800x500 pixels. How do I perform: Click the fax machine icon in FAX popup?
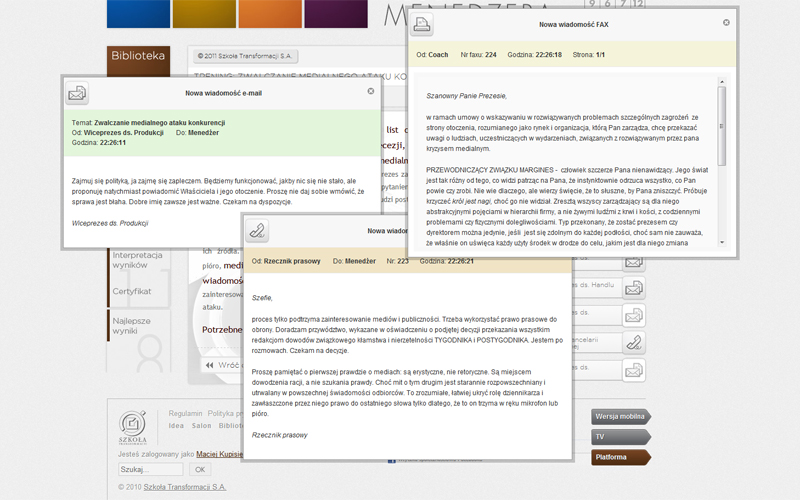[x=422, y=24]
